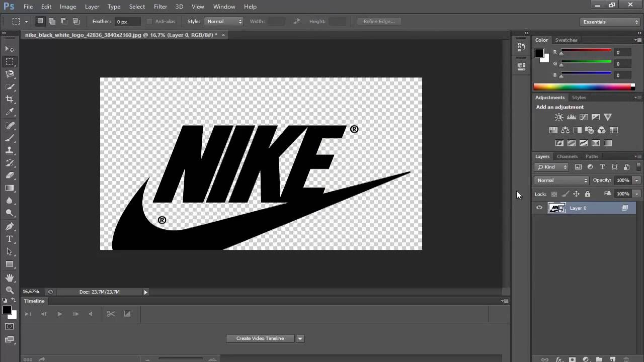Open the Timeline panel options menu
Screen dimensions: 644x362
point(505,301)
